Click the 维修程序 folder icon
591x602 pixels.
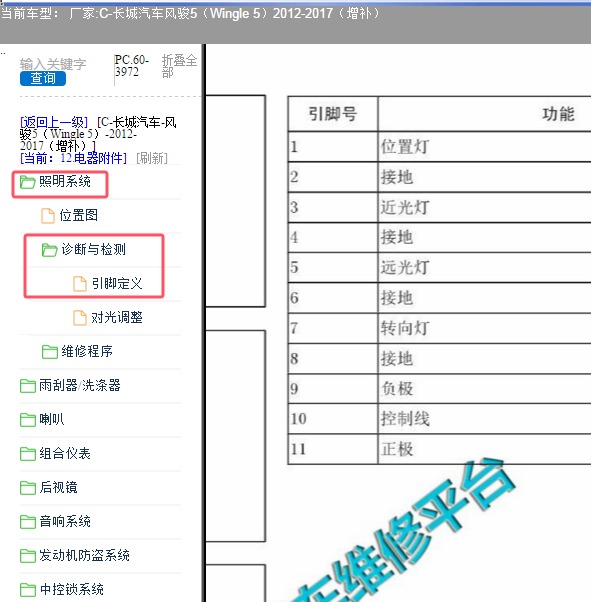50,352
